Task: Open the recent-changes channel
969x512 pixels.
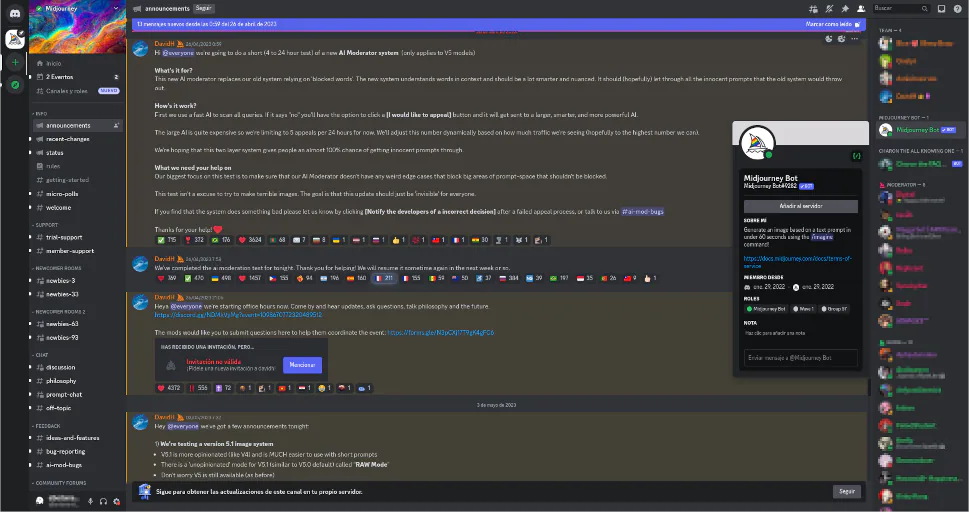Action: click(x=77, y=139)
